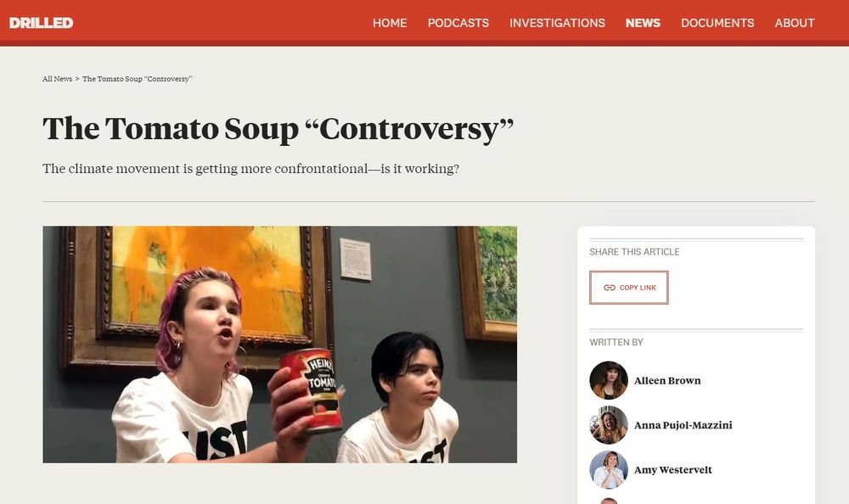
Task: Go to the Investigations section
Action: coord(557,23)
